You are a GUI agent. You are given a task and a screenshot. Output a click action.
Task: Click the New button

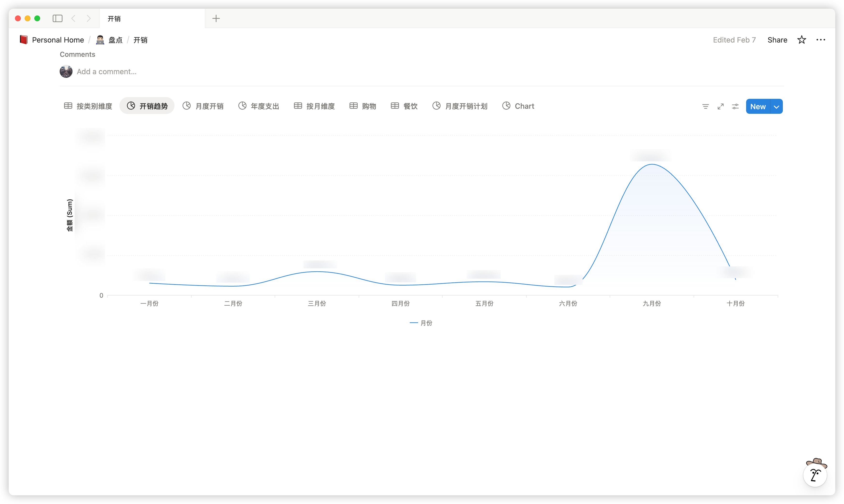758,107
